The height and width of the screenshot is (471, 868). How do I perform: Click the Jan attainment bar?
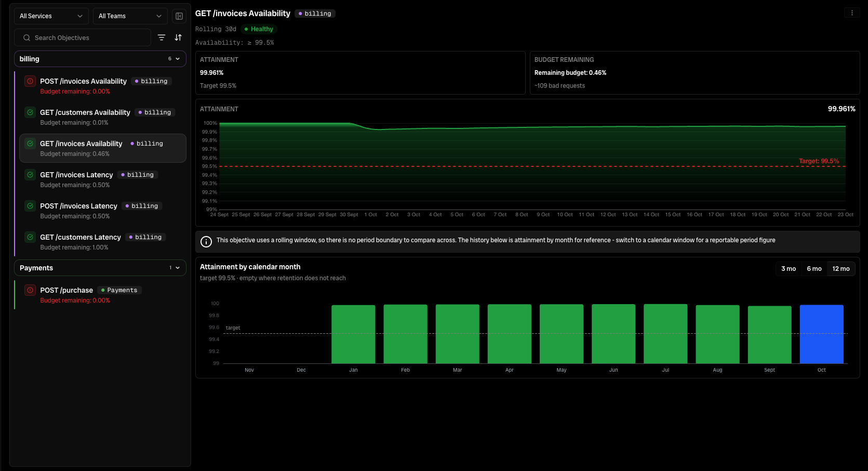point(353,334)
